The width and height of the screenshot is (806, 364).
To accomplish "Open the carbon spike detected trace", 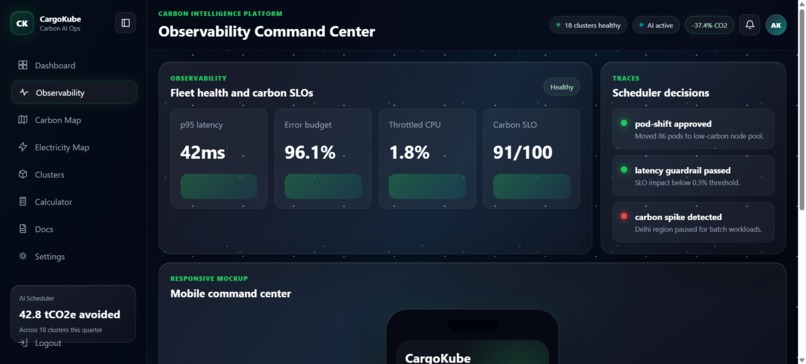I will (x=693, y=222).
